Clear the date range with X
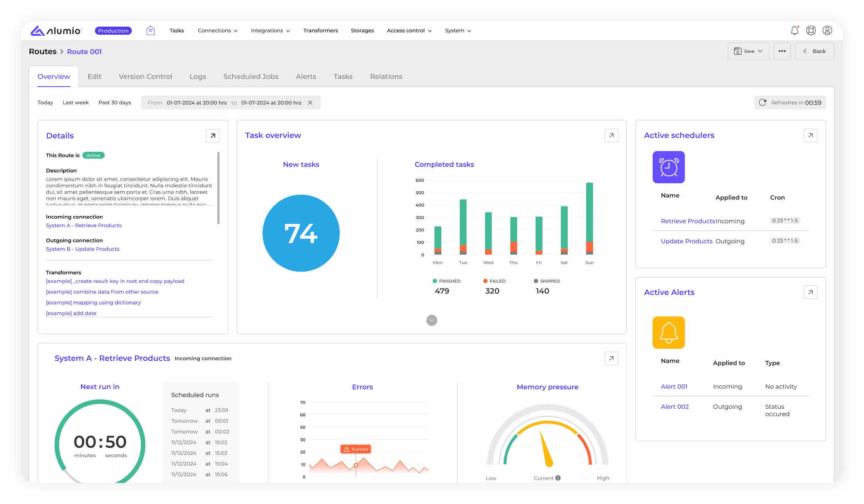Screen dimensions: 864x504 (310, 103)
